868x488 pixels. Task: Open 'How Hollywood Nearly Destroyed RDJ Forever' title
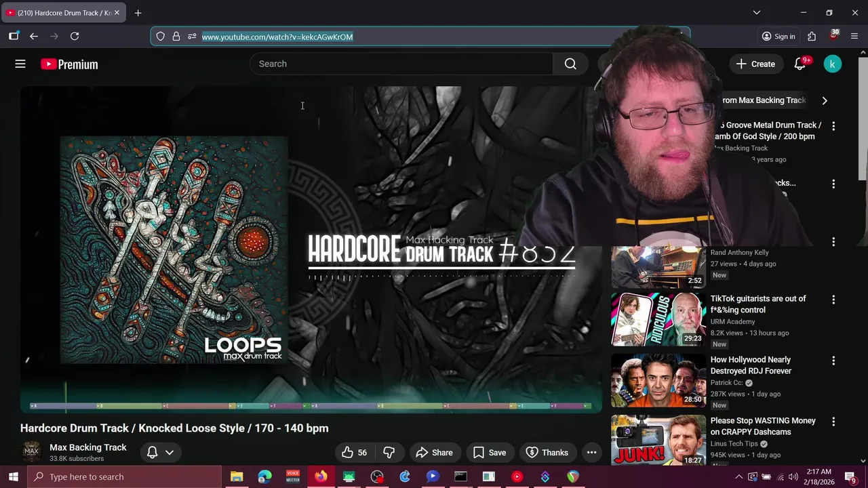coord(751,365)
